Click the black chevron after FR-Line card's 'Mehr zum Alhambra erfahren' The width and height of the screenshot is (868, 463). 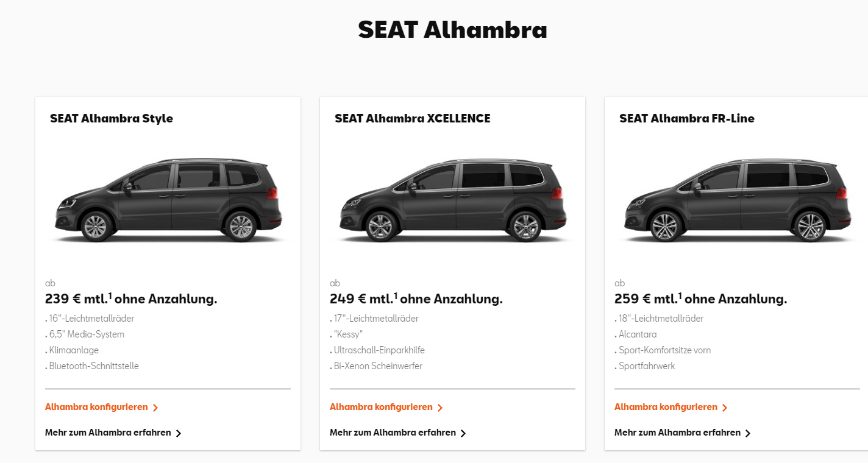coord(748,433)
